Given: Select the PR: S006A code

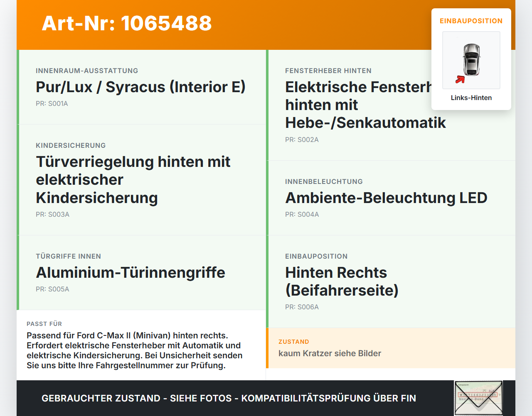Looking at the screenshot, I should point(302,307).
